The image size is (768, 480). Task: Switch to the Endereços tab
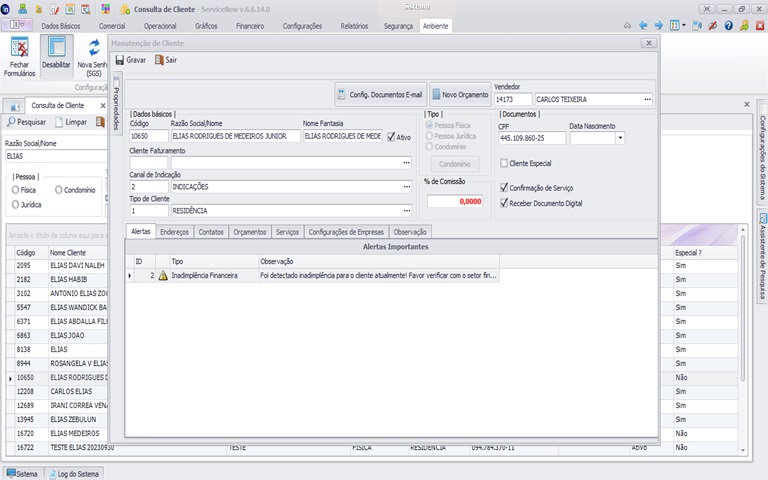tap(174, 231)
